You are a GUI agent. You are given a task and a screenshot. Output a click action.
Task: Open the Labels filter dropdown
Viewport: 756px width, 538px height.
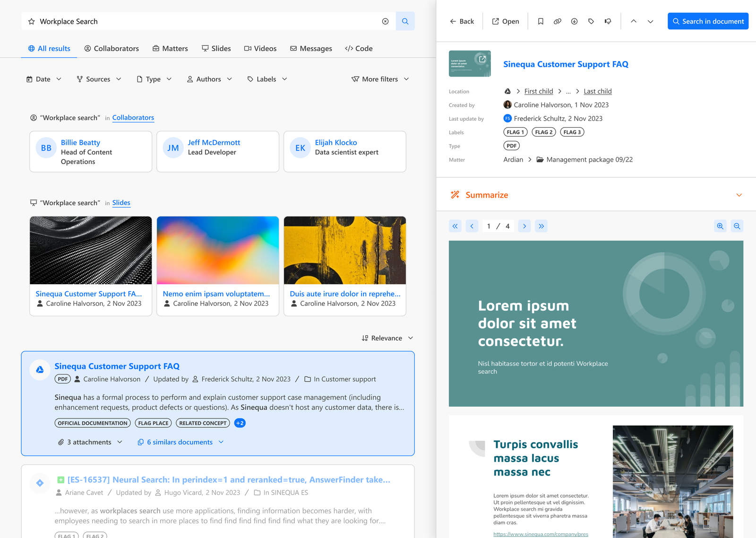point(267,79)
